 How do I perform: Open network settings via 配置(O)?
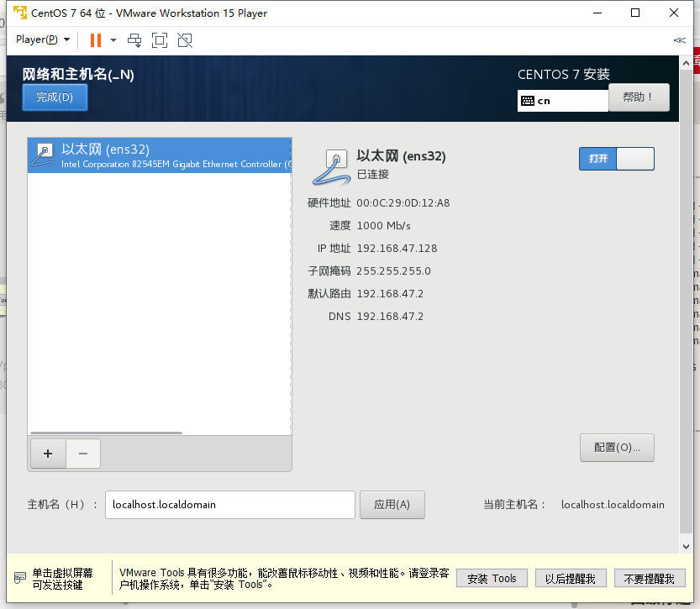(x=617, y=448)
